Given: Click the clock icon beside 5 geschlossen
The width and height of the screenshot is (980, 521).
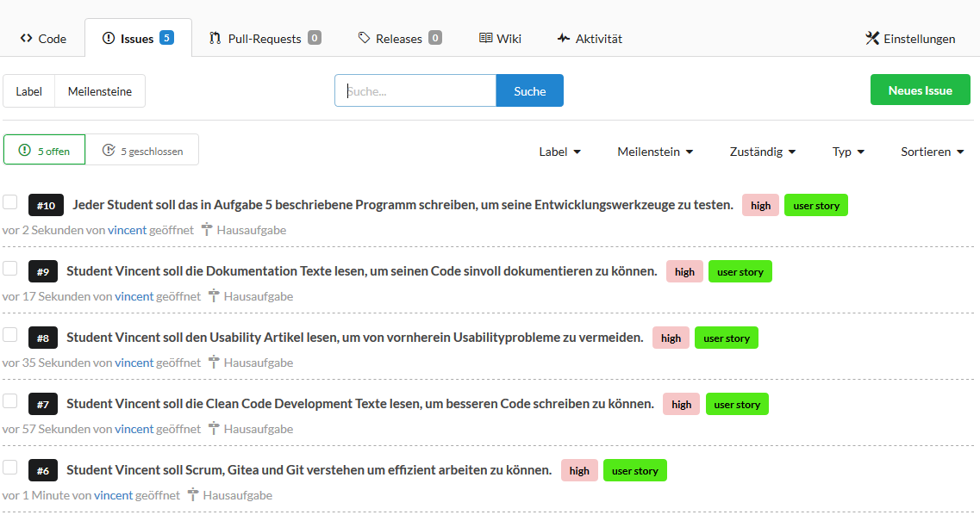Looking at the screenshot, I should 109,151.
